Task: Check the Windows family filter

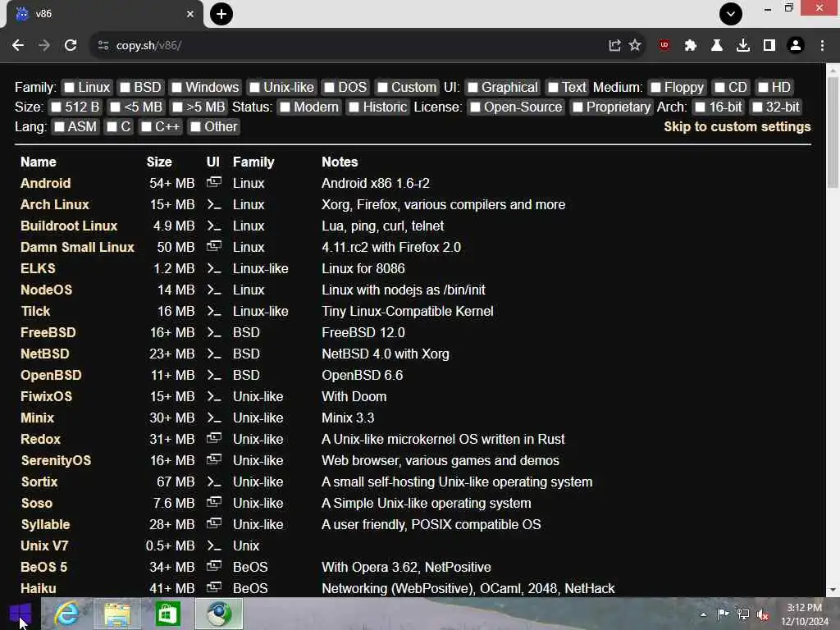Action: point(177,87)
